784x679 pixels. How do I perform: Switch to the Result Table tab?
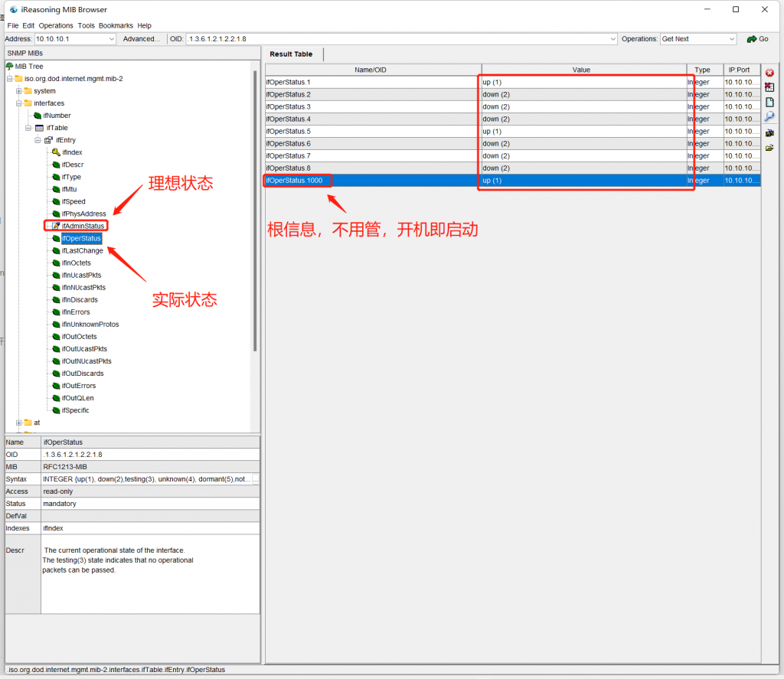pos(291,54)
